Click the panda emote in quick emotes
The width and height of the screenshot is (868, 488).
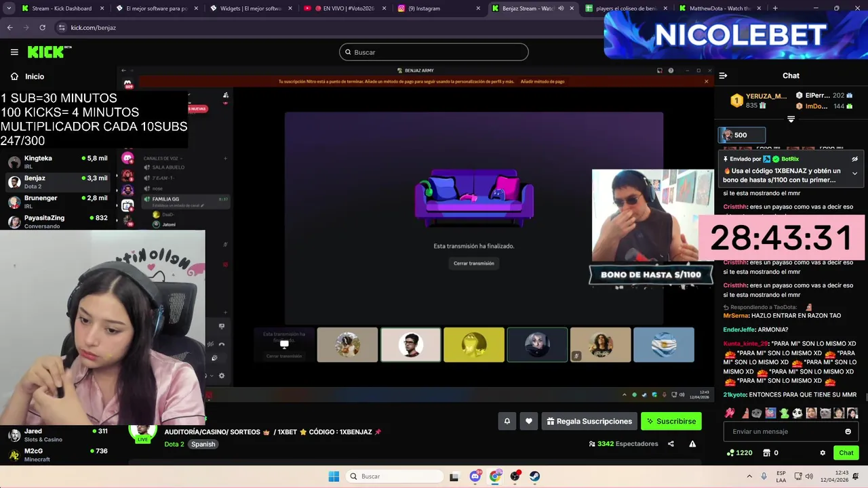pos(797,413)
